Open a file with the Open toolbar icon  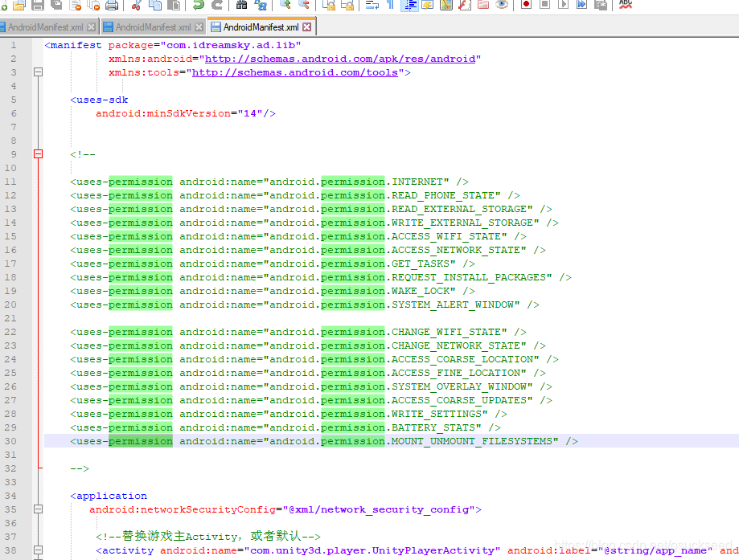coord(19,5)
